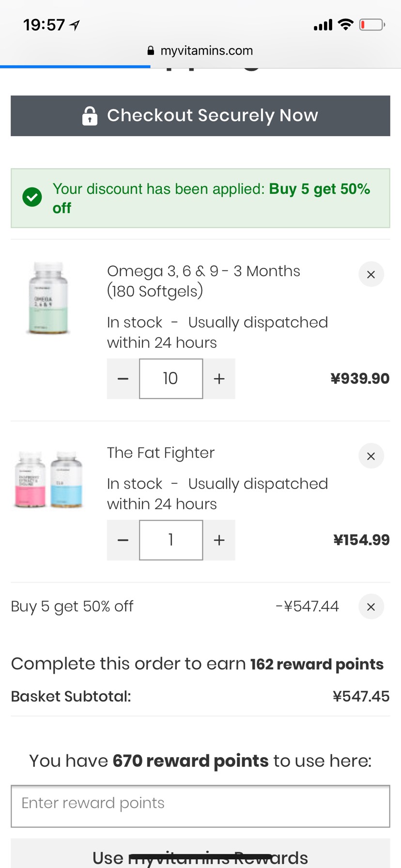Open The Fat Fighter product image
401x868 pixels.
48,480
